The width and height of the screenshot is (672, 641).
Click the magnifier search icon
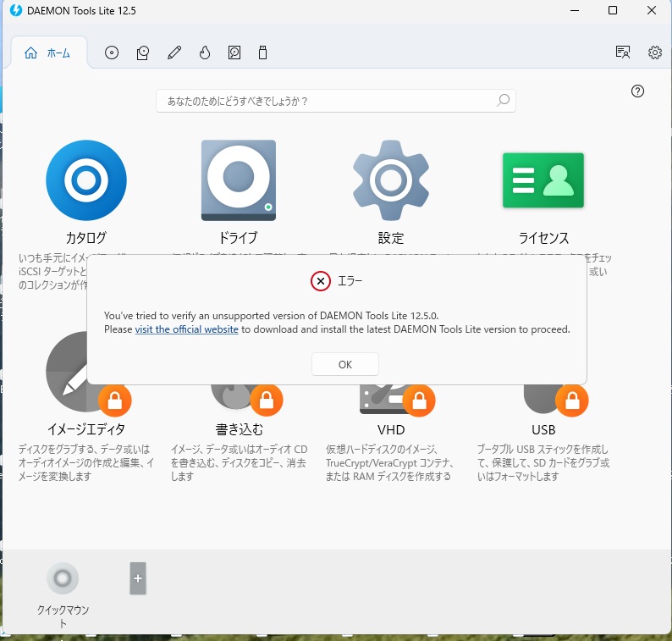(503, 100)
